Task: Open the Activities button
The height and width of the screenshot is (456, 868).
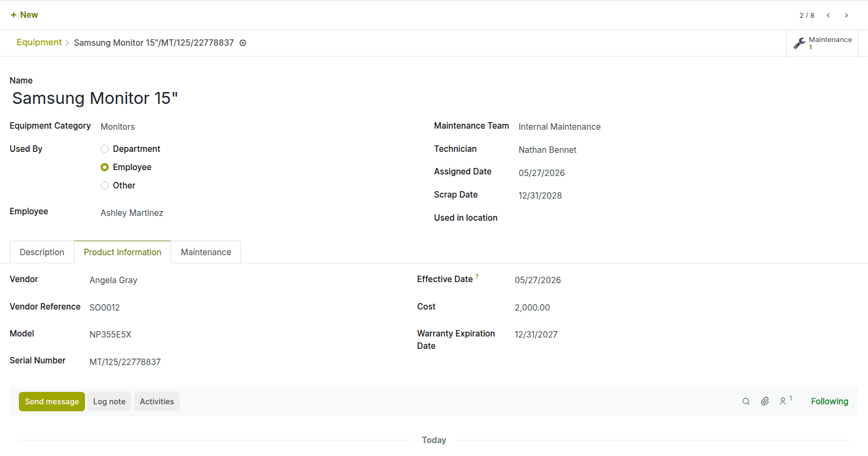Action: [157, 402]
